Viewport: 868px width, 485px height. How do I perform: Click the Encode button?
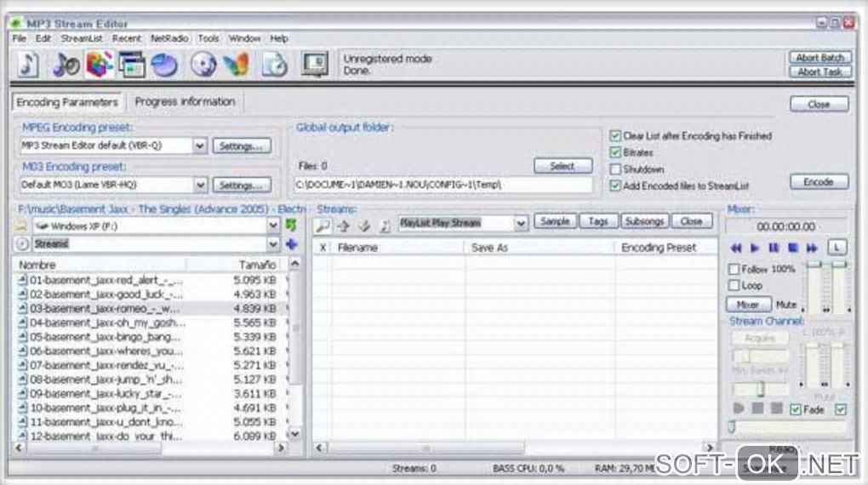[819, 181]
